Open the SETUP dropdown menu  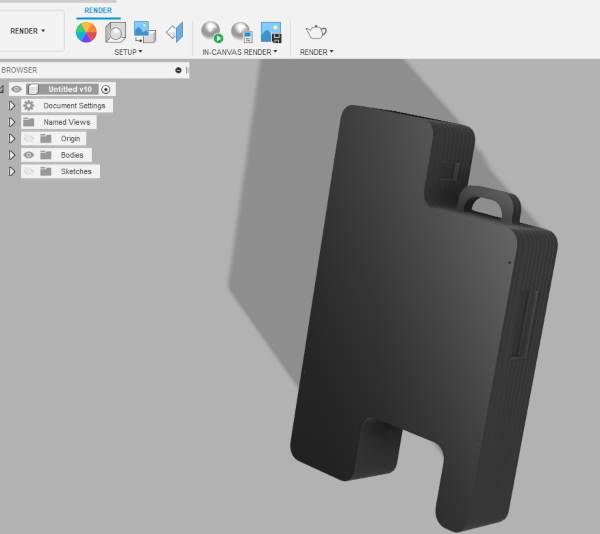coord(128,52)
